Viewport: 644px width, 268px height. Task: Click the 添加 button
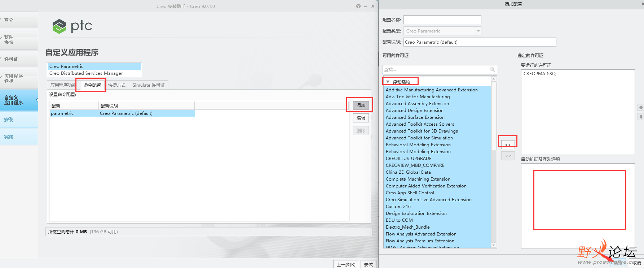click(361, 105)
